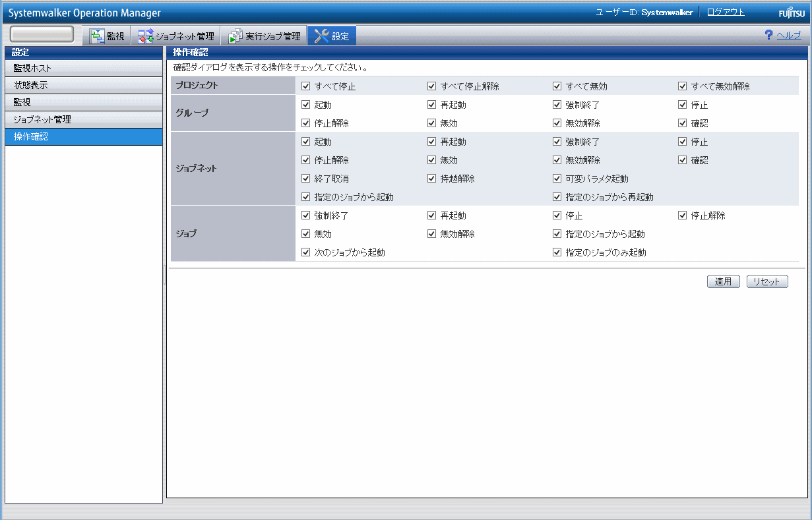
Task: Toggle ジョブ 停止 checkbox
Action: 557,215
